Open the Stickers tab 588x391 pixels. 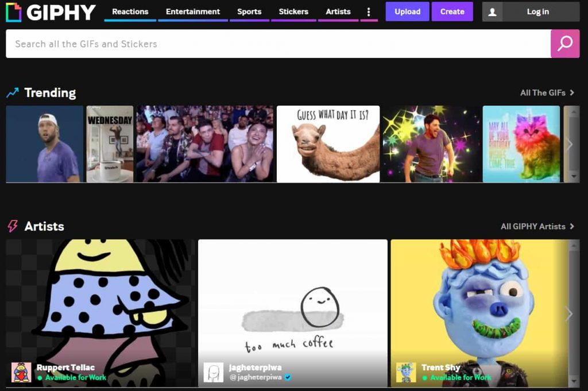[293, 11]
